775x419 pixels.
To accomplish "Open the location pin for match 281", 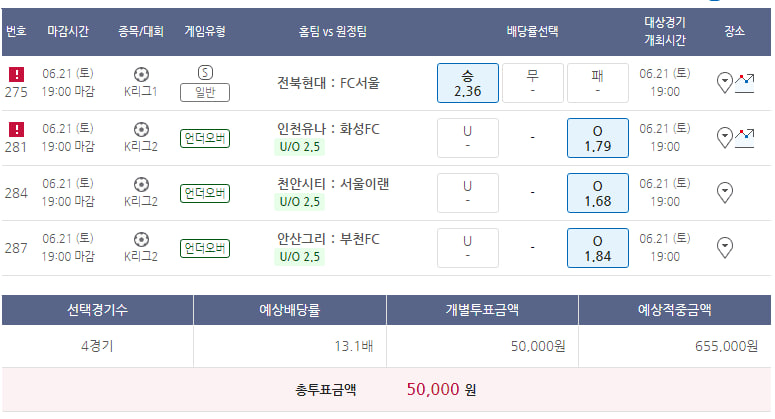I will point(725,137).
